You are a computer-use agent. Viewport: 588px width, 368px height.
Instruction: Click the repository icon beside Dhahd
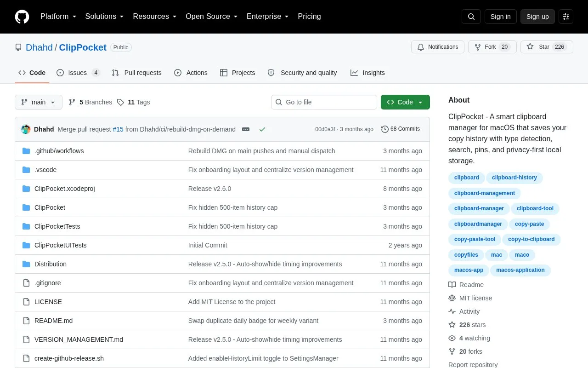click(x=18, y=47)
